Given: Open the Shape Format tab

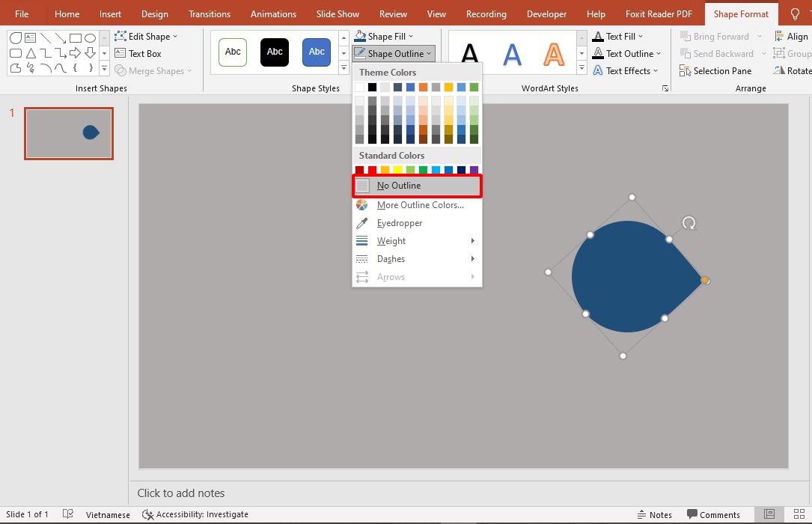Looking at the screenshot, I should 741,13.
